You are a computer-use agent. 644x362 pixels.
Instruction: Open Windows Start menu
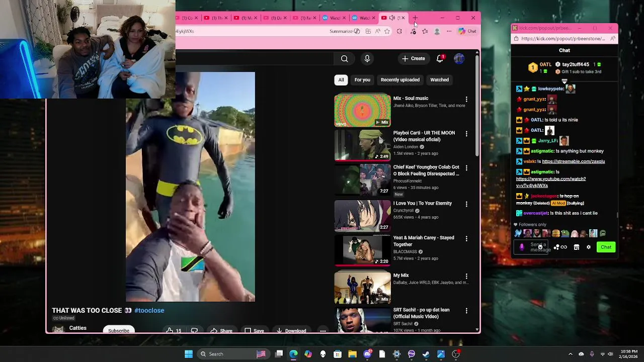pos(189,354)
